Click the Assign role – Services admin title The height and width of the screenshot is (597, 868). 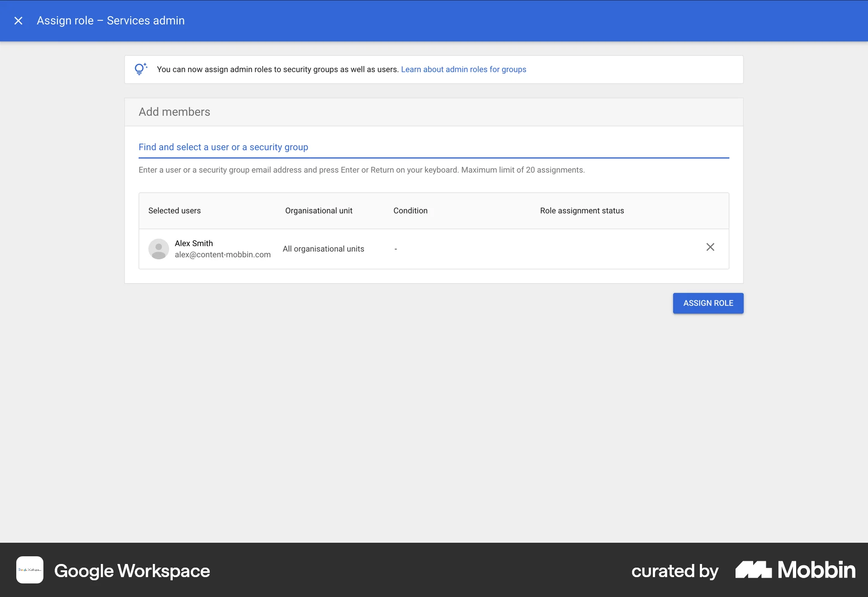click(111, 20)
